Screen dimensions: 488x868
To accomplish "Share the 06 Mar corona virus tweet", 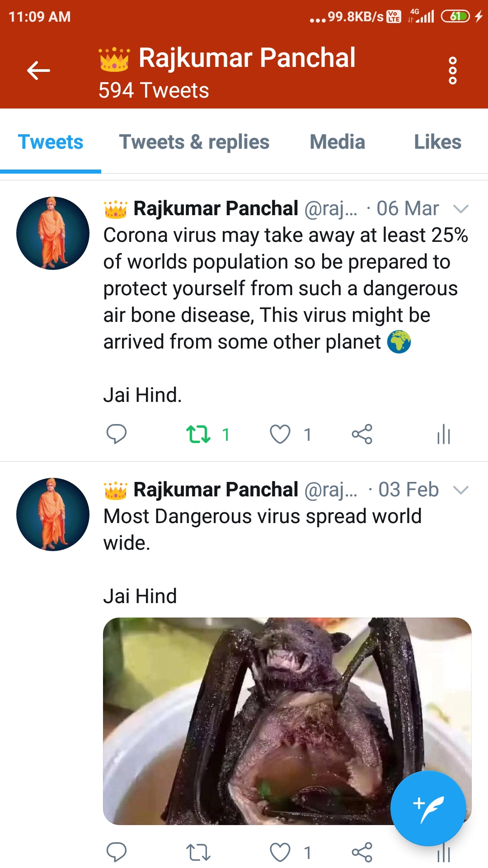I will (362, 434).
